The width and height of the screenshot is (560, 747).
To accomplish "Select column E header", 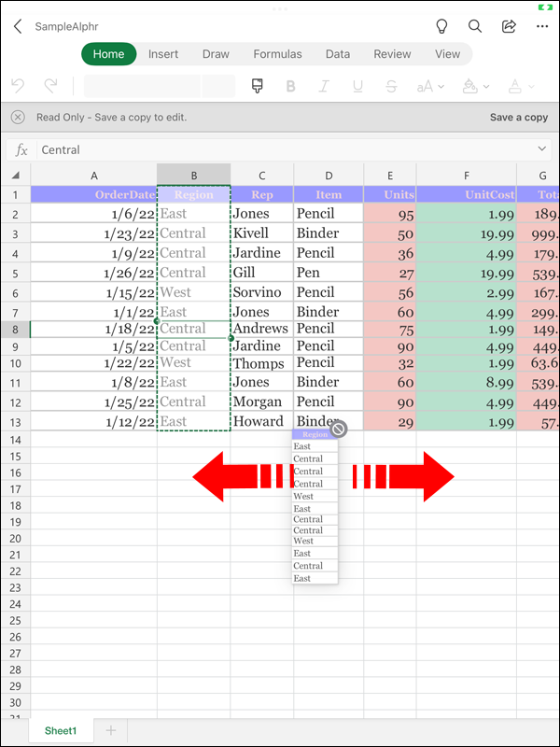I will pos(390,176).
